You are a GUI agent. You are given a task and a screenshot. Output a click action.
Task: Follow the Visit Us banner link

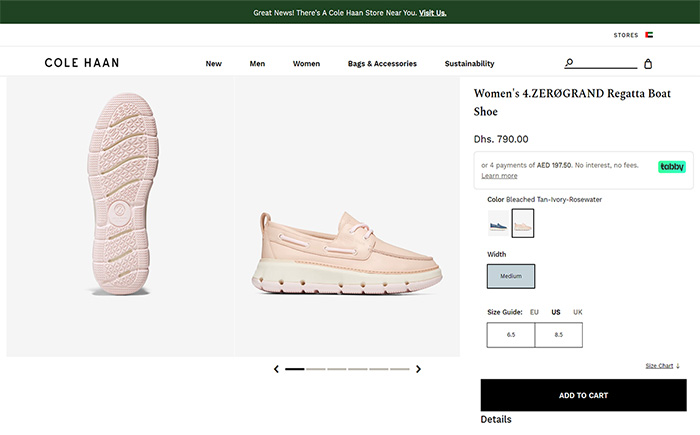coord(433,13)
